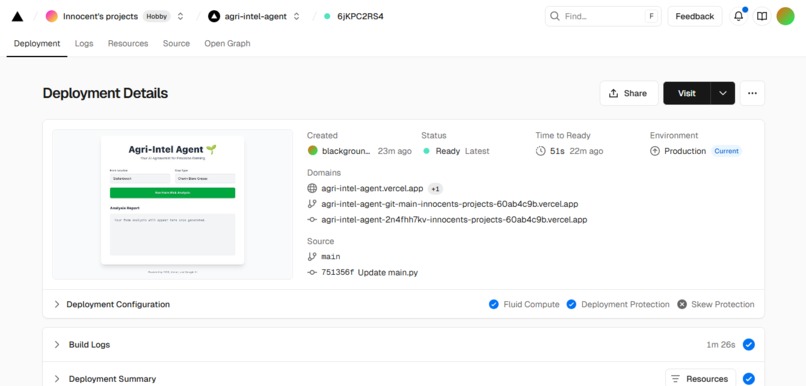Click the Find search field

tap(603, 16)
